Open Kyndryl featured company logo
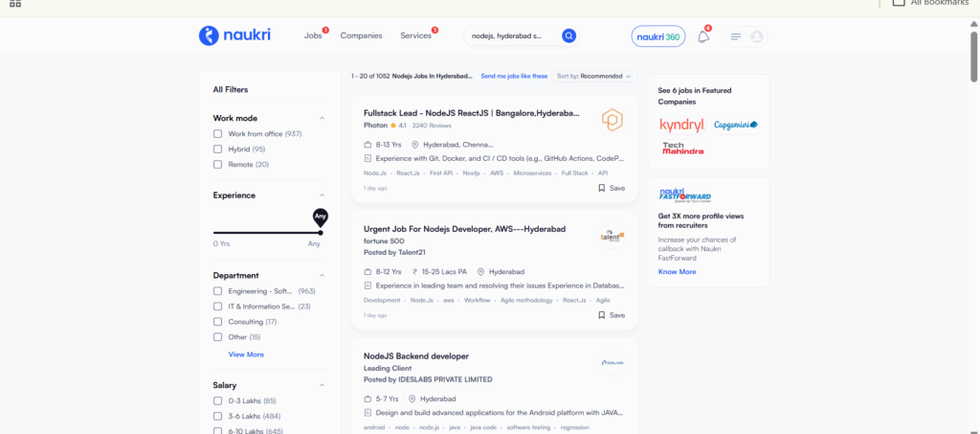Viewport: 980px width, 434px height. tap(681, 126)
